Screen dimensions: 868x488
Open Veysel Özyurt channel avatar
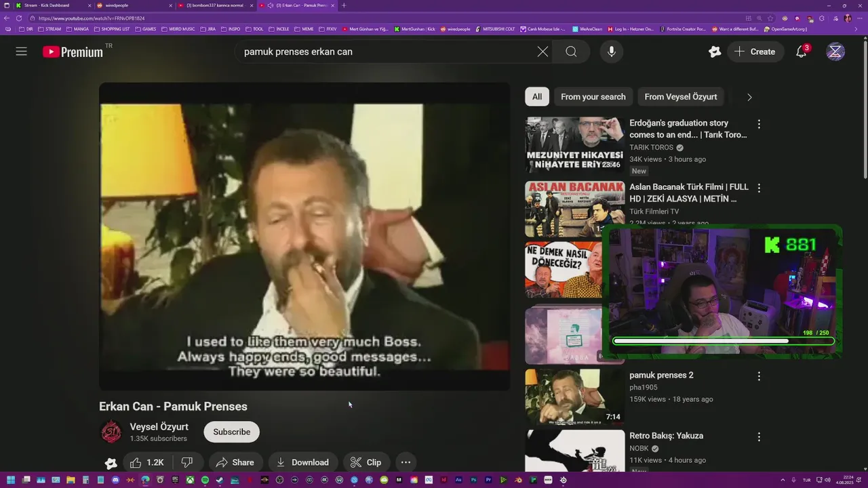111,432
